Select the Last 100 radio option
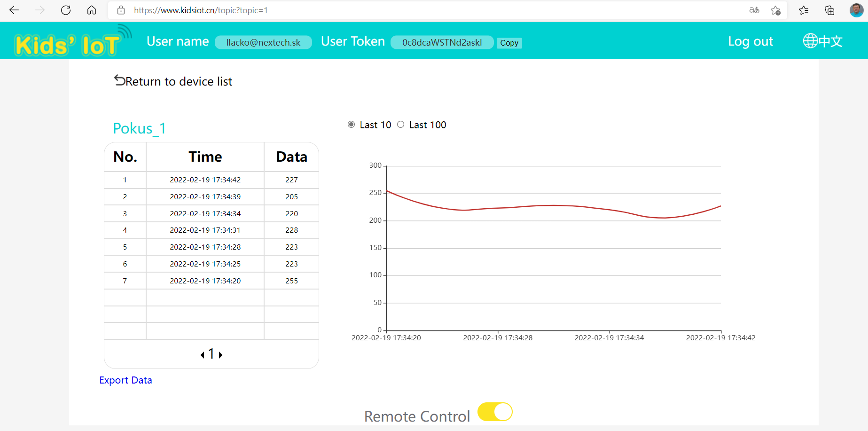The height and width of the screenshot is (431, 868). click(x=400, y=125)
